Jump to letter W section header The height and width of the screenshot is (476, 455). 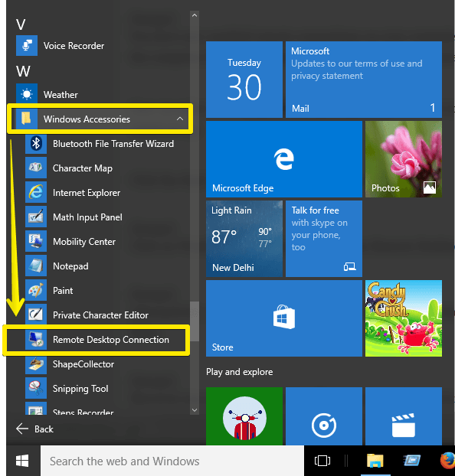[x=23, y=71]
